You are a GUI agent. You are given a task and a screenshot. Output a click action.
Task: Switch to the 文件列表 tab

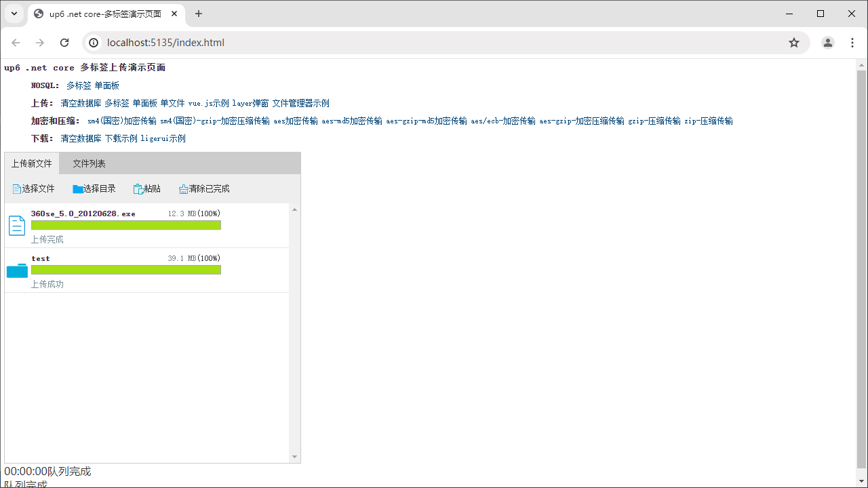[x=90, y=163]
